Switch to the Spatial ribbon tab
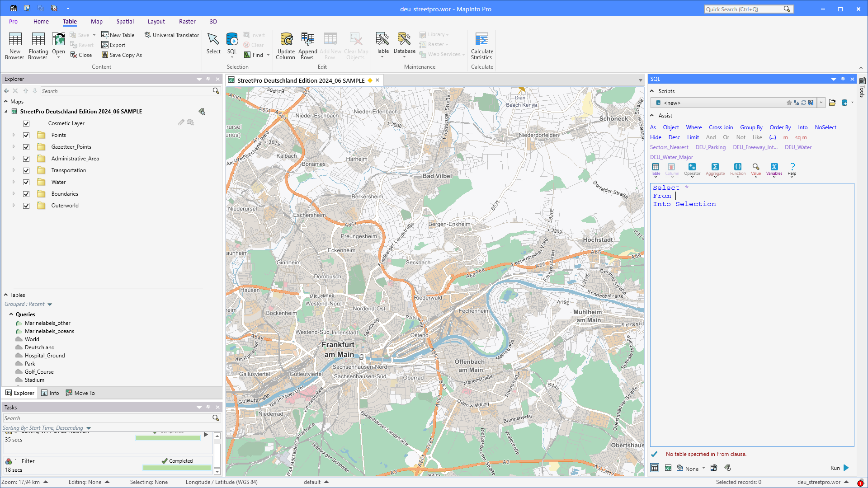The height and width of the screenshot is (488, 868). click(x=125, y=21)
